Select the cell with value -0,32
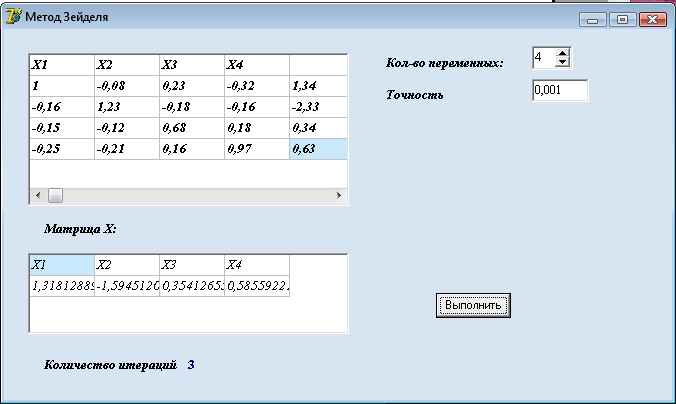676x404 pixels. [257, 86]
